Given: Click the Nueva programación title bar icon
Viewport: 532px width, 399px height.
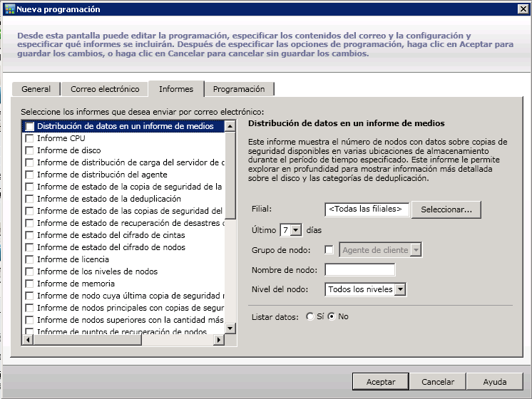Looking at the screenshot, I should tap(10, 9).
